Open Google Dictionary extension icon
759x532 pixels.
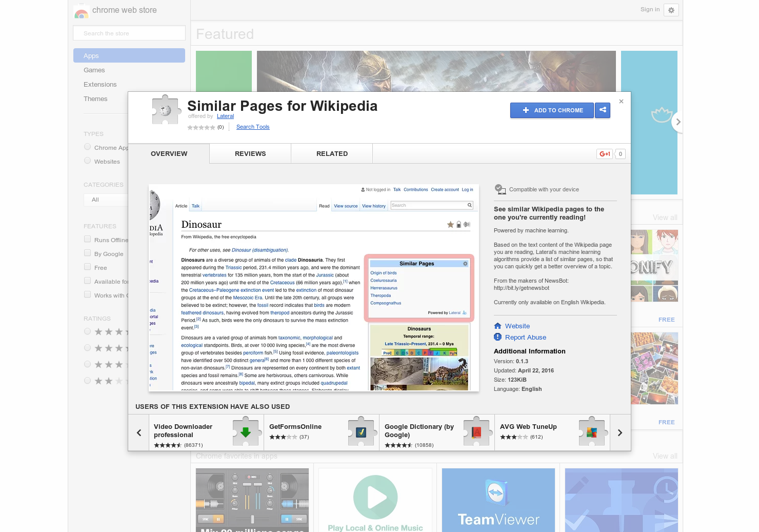[477, 432]
